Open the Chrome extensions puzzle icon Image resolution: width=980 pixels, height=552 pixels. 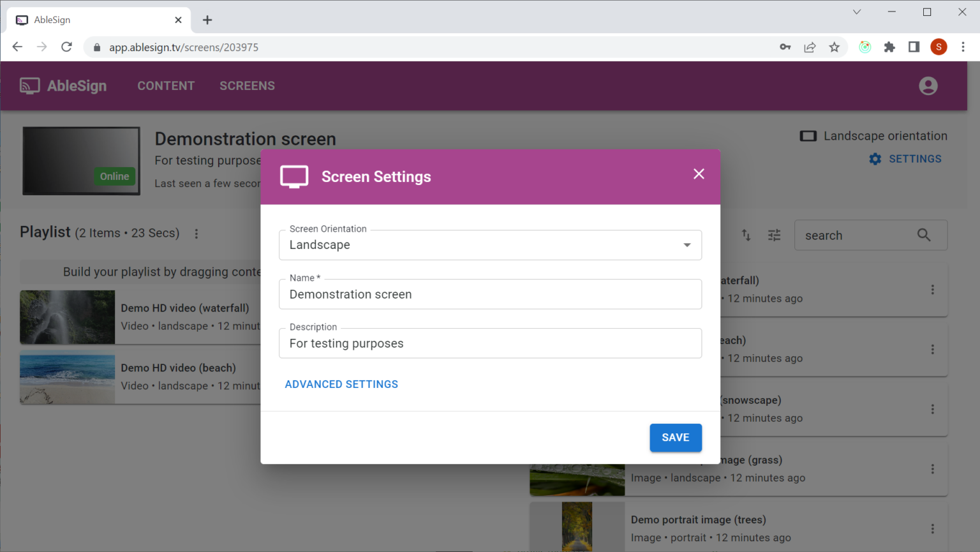[889, 47]
